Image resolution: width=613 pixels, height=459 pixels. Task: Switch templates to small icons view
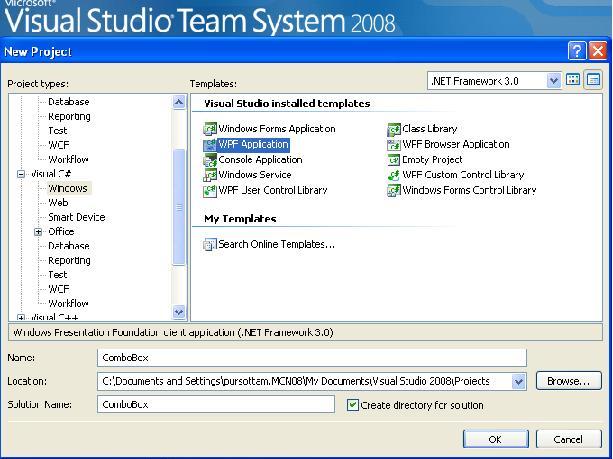pyautogui.click(x=593, y=80)
